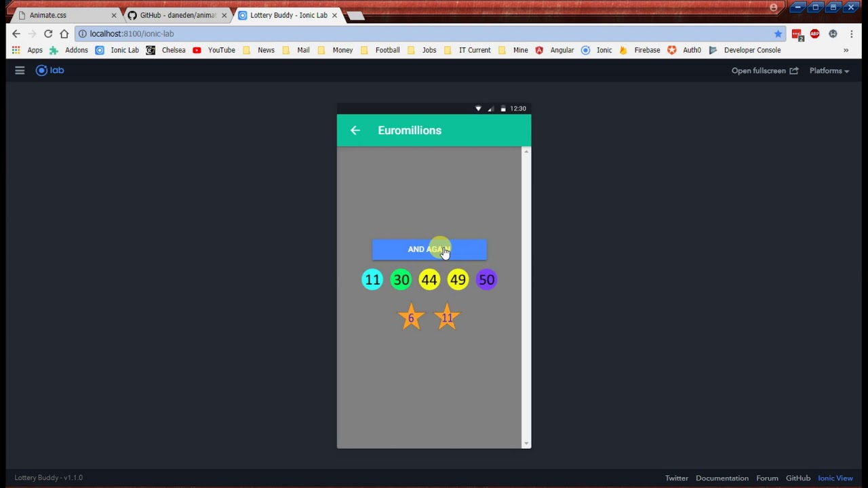Click the preview scrollbar down arrow
The width and height of the screenshot is (868, 488).
pyautogui.click(x=526, y=444)
